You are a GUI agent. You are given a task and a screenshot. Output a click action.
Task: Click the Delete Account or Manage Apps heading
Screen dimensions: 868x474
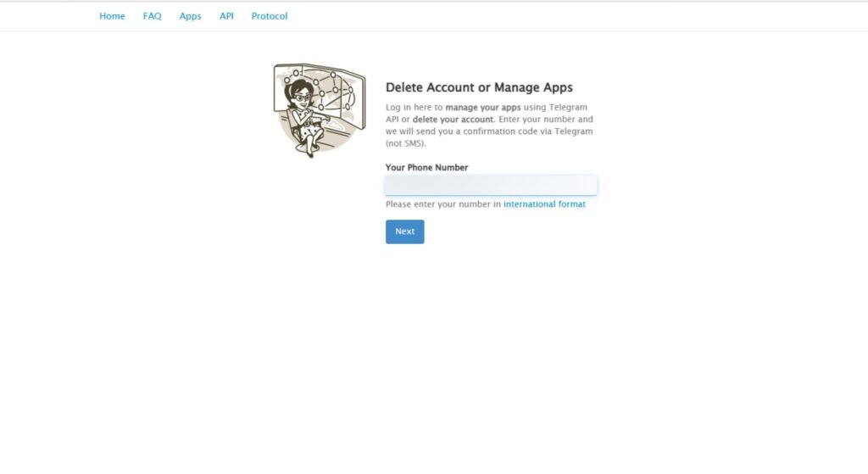[479, 87]
